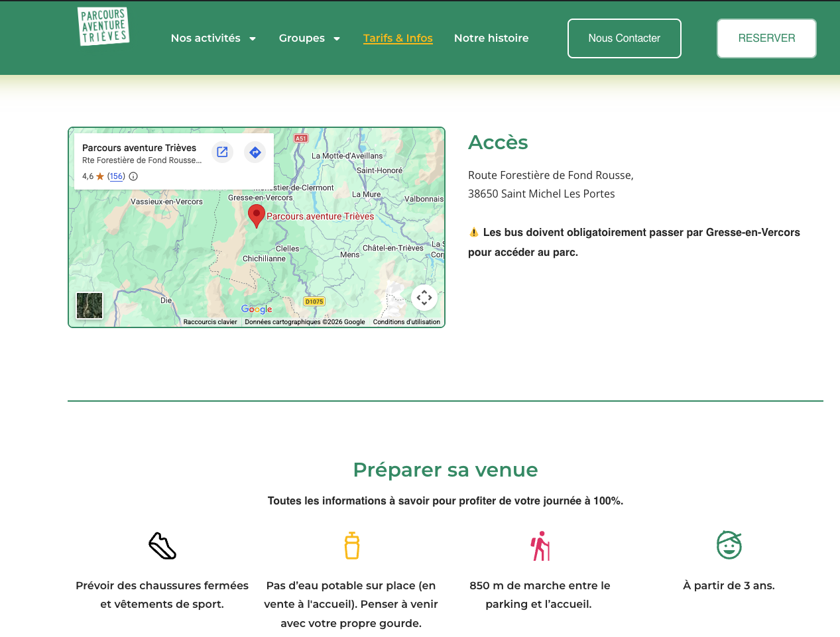The height and width of the screenshot is (637, 840).
Task: Click the Préparer sa venue heading
Action: pos(446,470)
